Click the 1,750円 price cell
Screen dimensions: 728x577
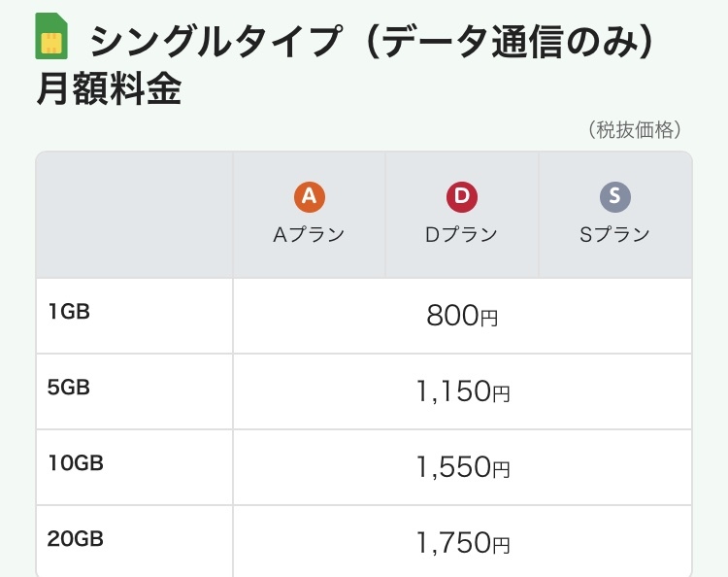pyautogui.click(x=462, y=543)
